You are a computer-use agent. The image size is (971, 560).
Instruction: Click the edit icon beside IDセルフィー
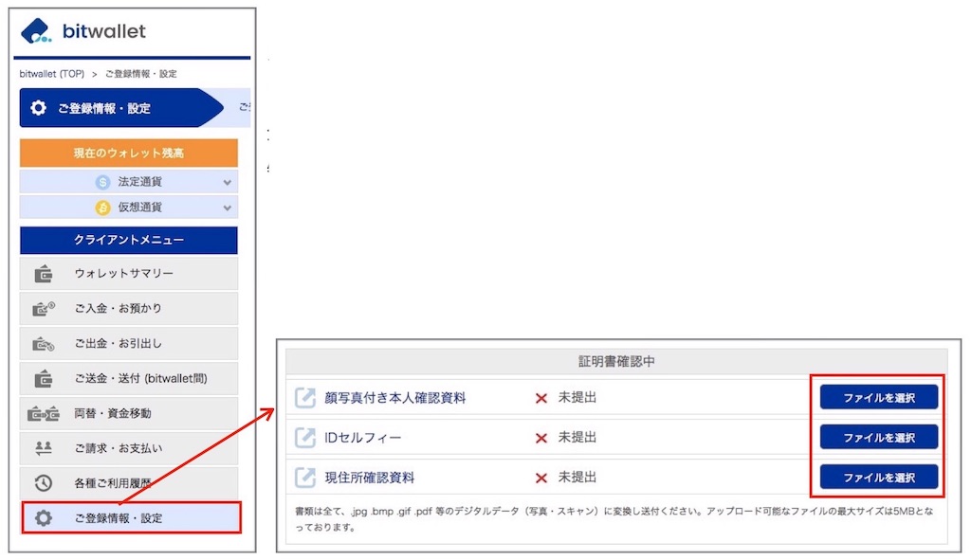(x=305, y=438)
